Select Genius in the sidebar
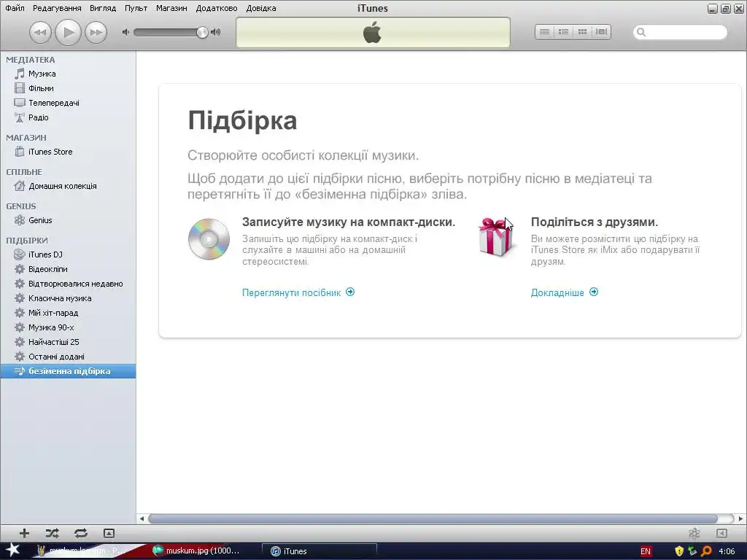Viewport: 747px width, 560px height. (68, 220)
